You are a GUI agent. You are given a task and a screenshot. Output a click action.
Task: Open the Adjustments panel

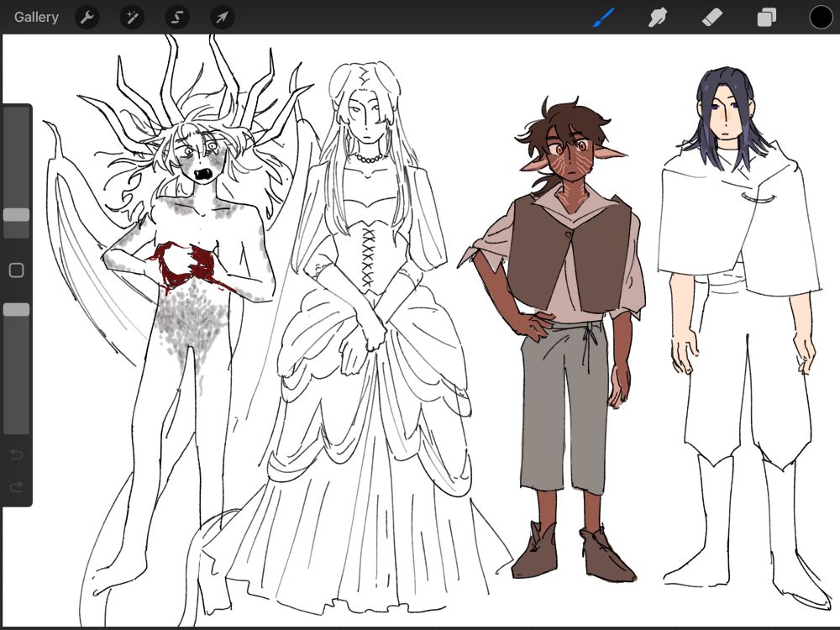132,17
